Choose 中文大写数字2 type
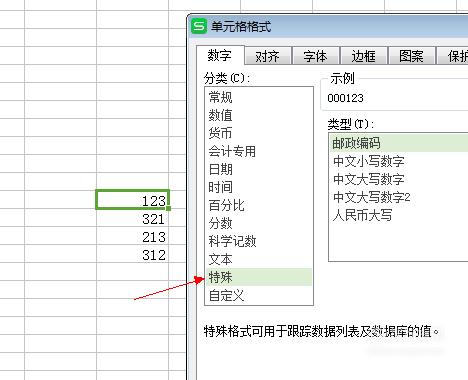 (399, 197)
